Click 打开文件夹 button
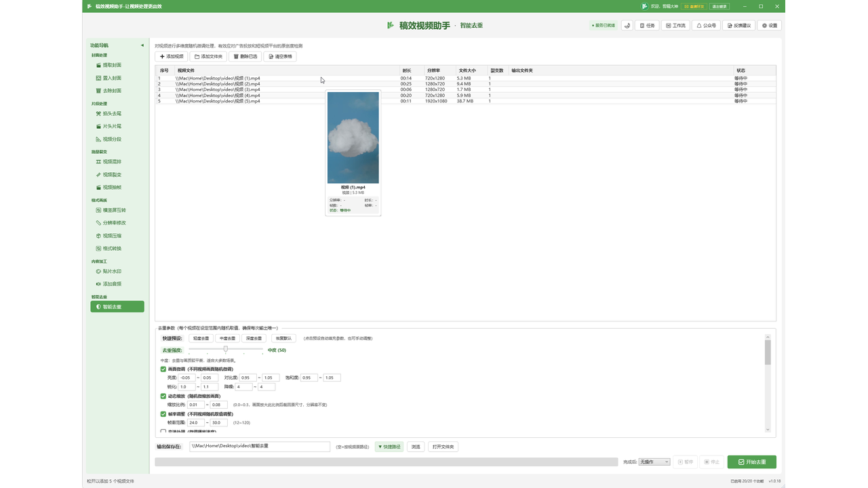868x488 pixels. [x=443, y=447]
